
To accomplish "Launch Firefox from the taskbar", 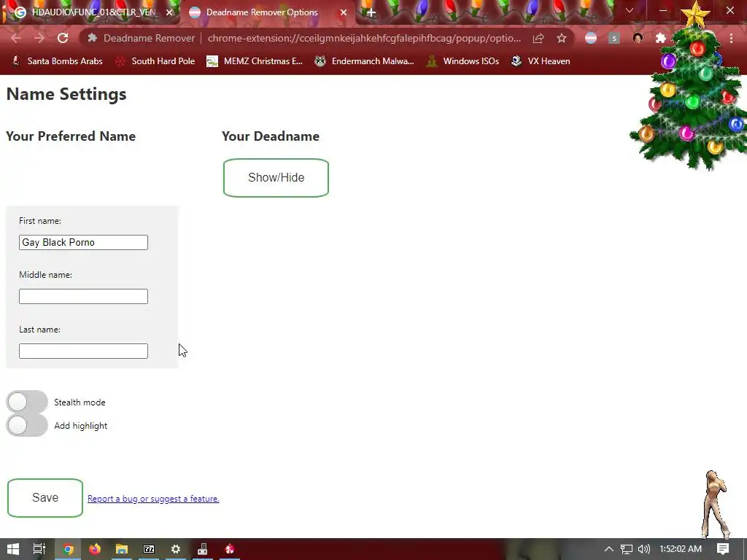I will [x=95, y=549].
